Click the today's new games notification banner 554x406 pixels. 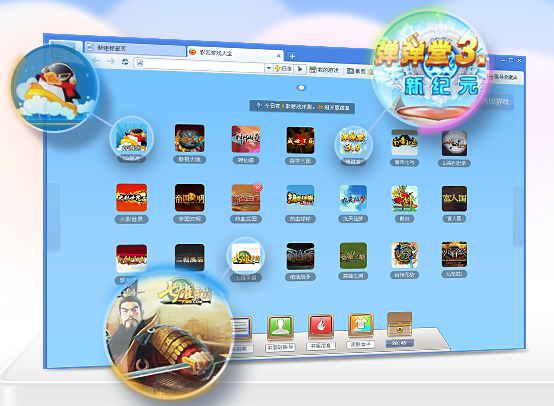(x=302, y=107)
